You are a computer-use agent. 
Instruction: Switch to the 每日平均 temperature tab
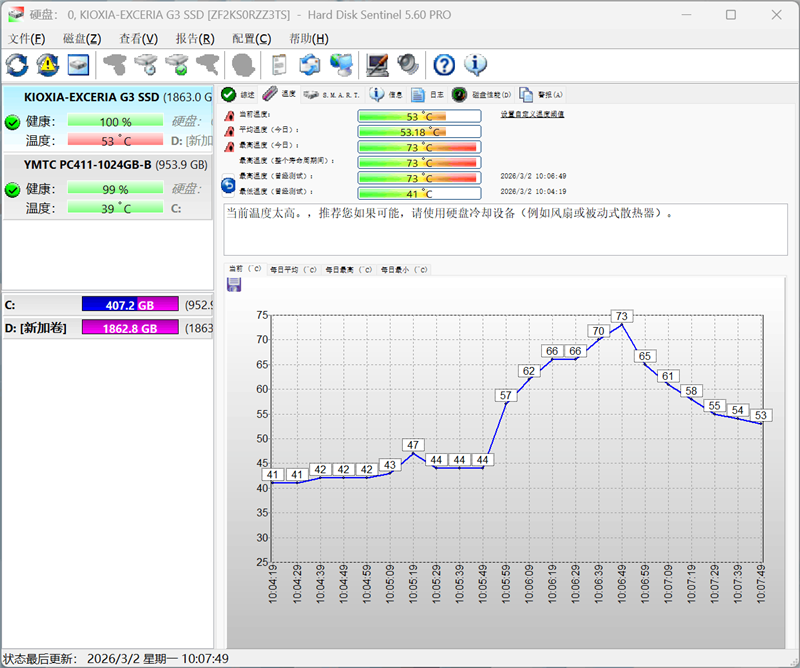coord(292,269)
